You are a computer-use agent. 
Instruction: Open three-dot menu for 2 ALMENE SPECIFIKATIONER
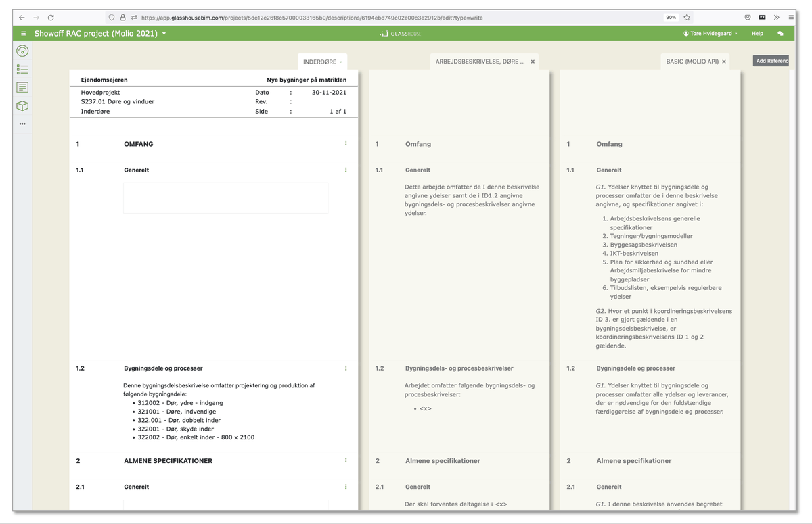346,460
